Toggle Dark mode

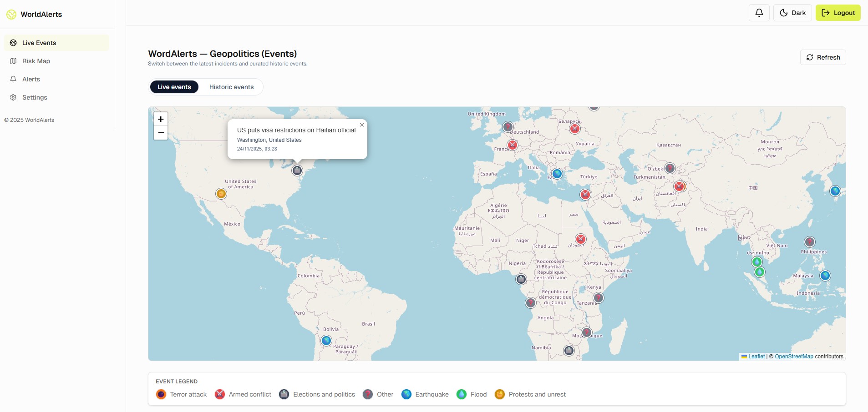pyautogui.click(x=792, y=12)
